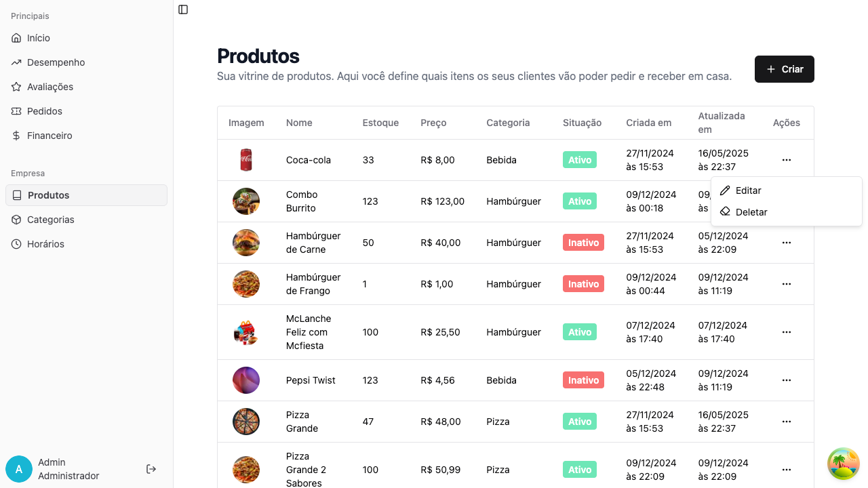Collapse the sidebar with the panel toggle icon
The image size is (868, 488).
point(182,9)
